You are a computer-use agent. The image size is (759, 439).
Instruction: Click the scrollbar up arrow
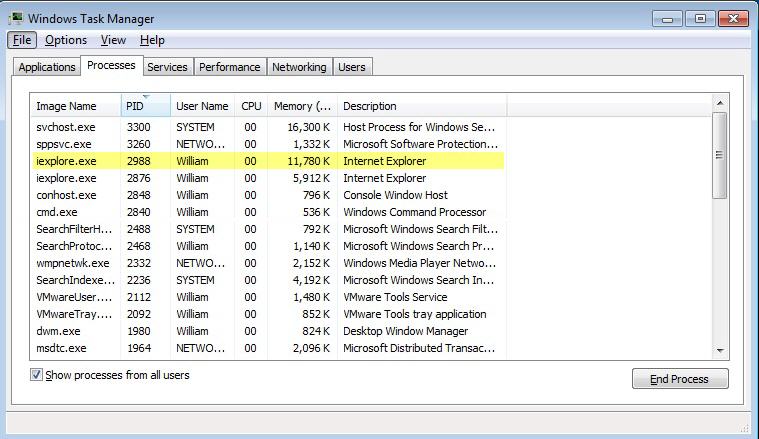(x=719, y=102)
